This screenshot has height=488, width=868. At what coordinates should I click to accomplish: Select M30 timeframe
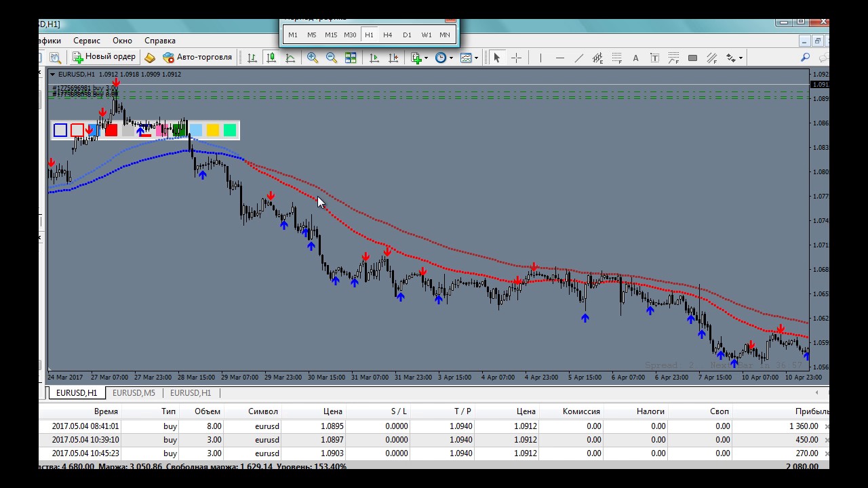coord(350,35)
